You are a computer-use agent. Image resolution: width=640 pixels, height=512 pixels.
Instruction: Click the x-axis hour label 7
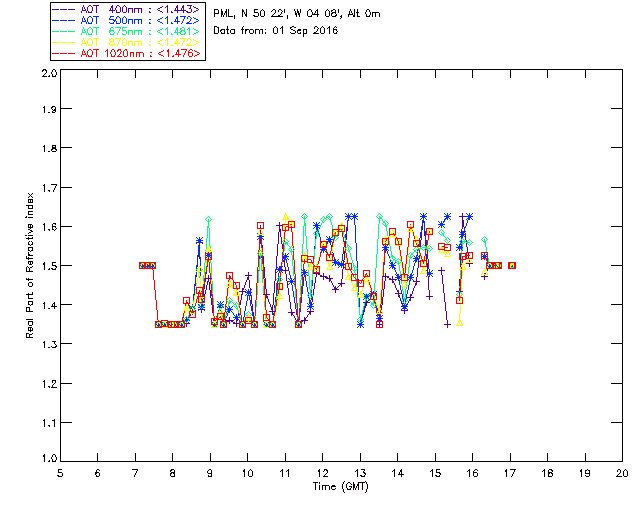pyautogui.click(x=135, y=473)
